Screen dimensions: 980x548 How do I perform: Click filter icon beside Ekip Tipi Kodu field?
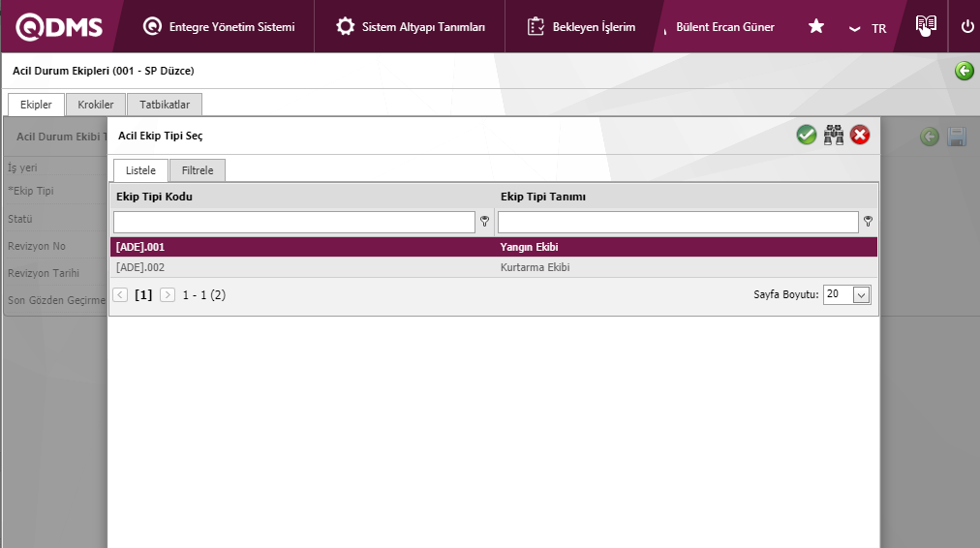484,221
